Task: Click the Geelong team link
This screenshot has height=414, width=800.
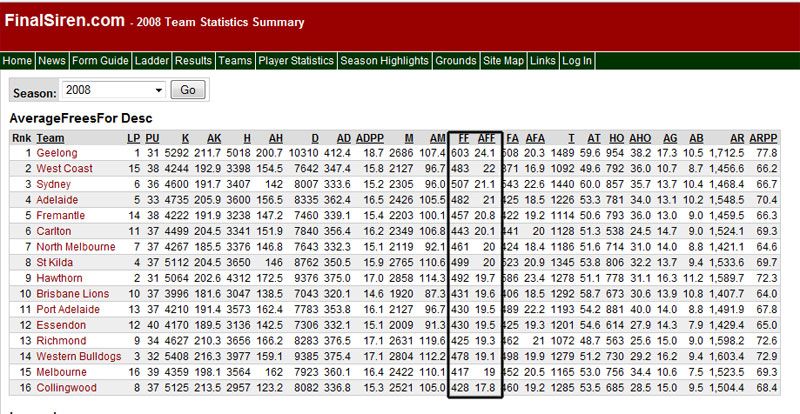Action: pyautogui.click(x=58, y=153)
